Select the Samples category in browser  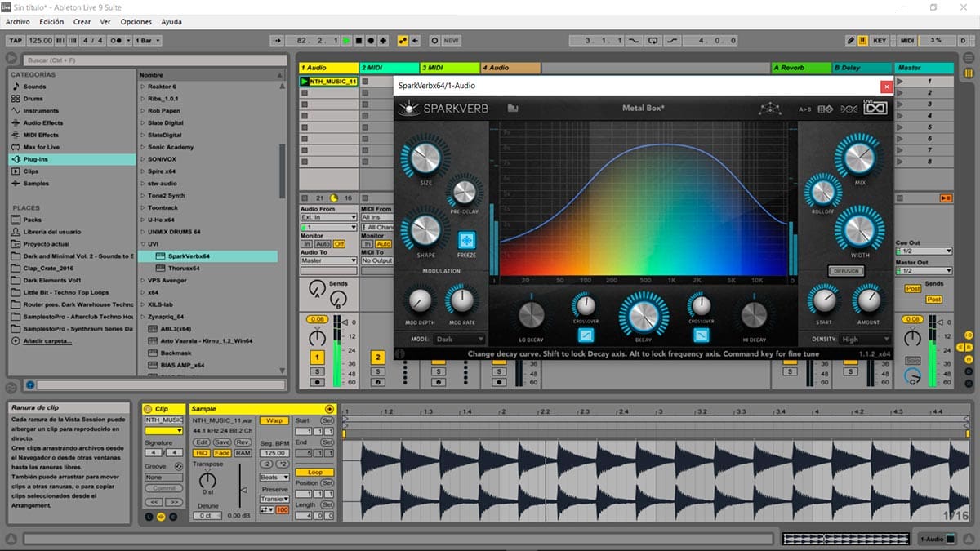pos(36,184)
